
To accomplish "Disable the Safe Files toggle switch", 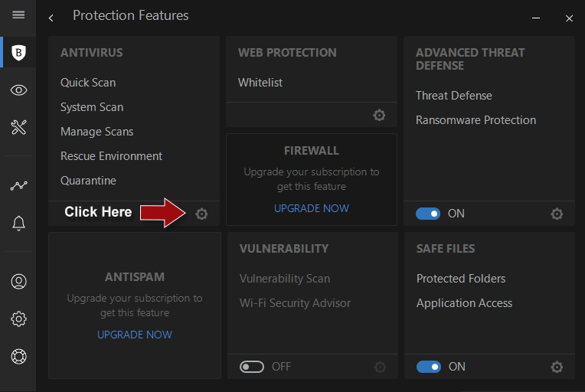I will coord(429,367).
